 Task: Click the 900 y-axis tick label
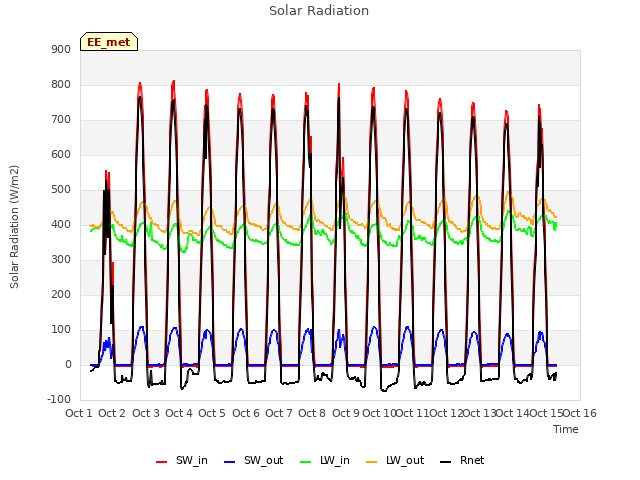pyautogui.click(x=61, y=50)
